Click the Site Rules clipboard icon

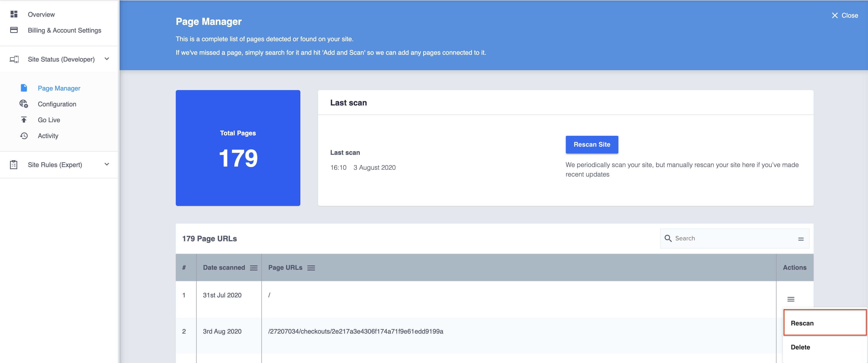point(14,164)
